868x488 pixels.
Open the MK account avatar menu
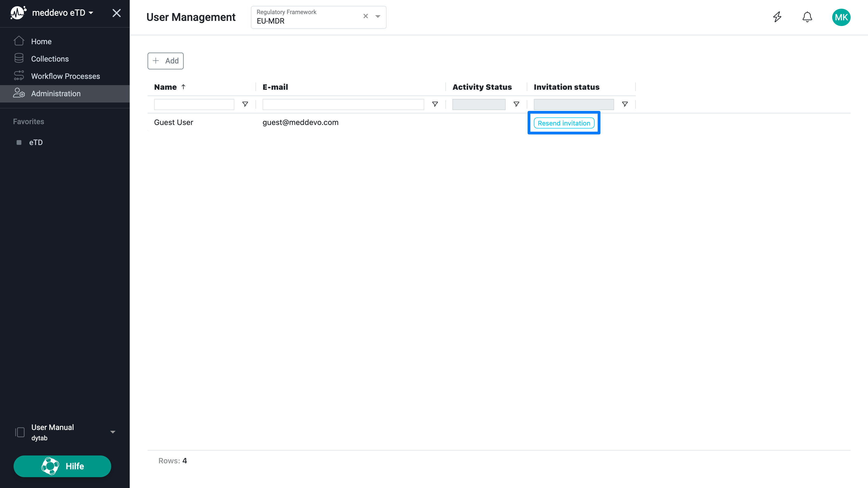tap(841, 17)
